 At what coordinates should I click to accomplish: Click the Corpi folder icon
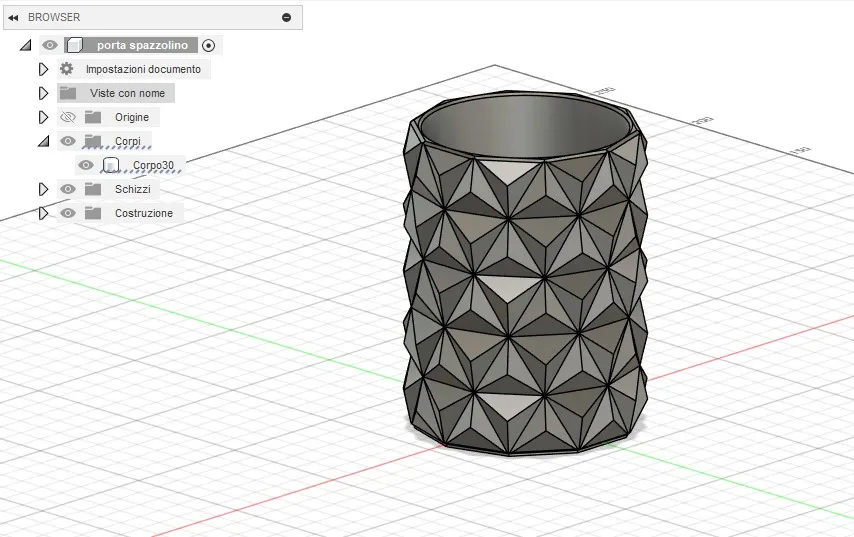coord(93,141)
